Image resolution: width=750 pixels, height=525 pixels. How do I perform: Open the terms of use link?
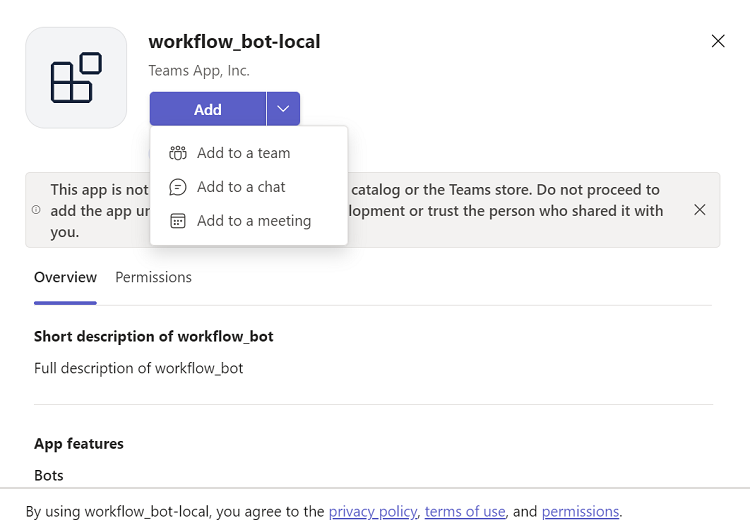(x=465, y=511)
